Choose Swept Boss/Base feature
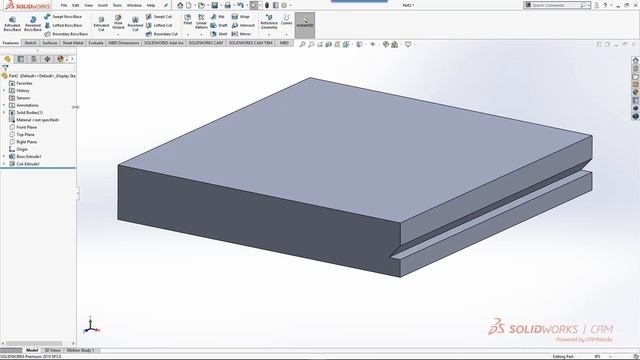The image size is (640, 360). click(63, 17)
